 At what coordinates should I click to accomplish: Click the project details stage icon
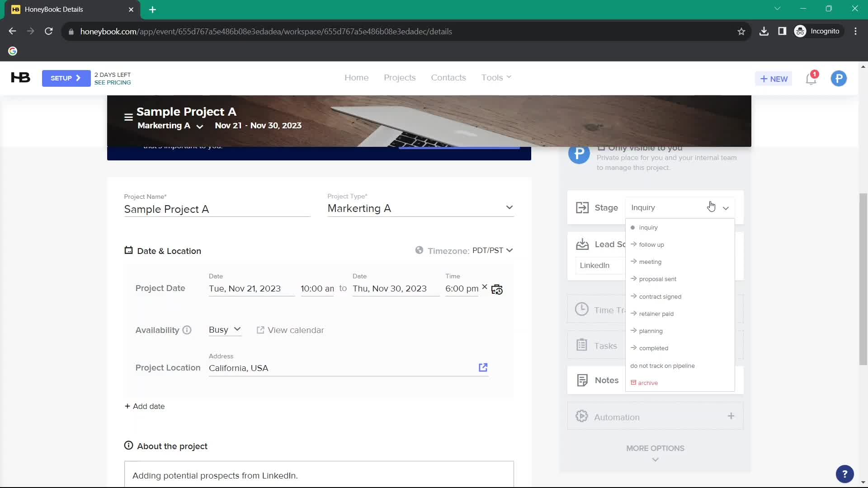(x=582, y=207)
